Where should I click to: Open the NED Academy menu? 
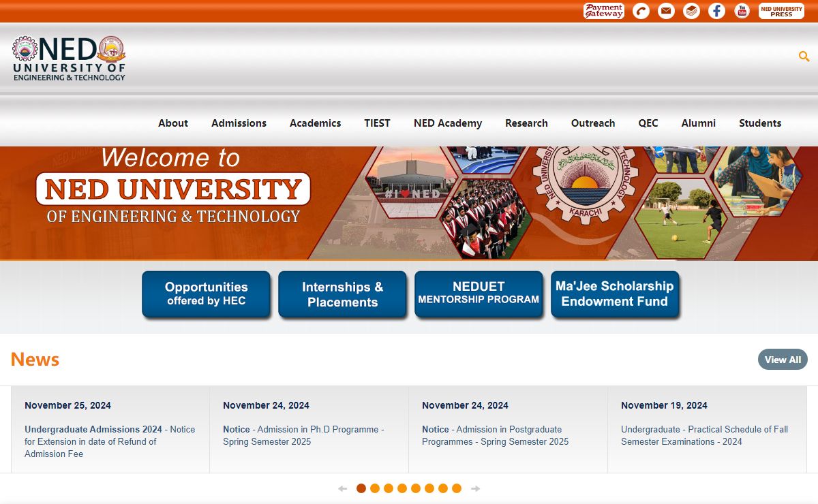tap(448, 123)
